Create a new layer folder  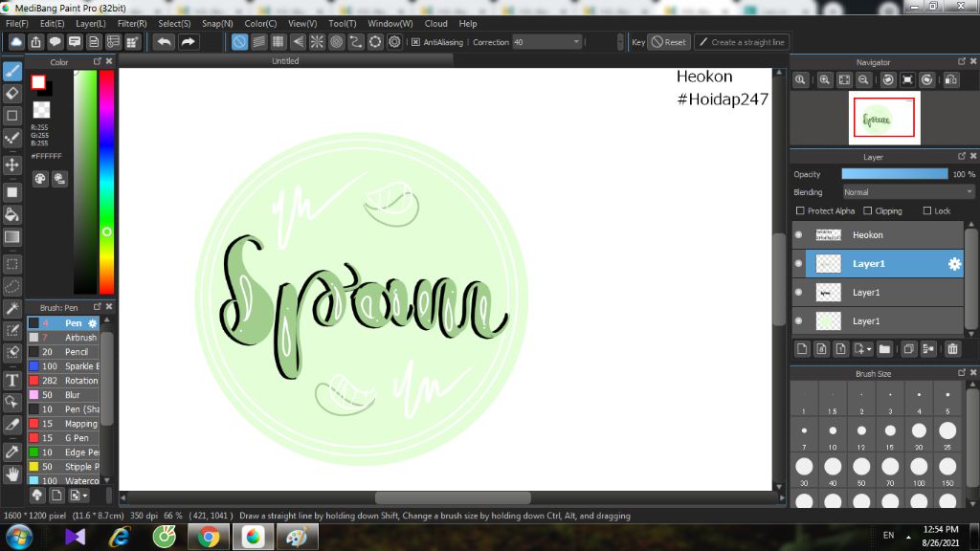click(884, 349)
